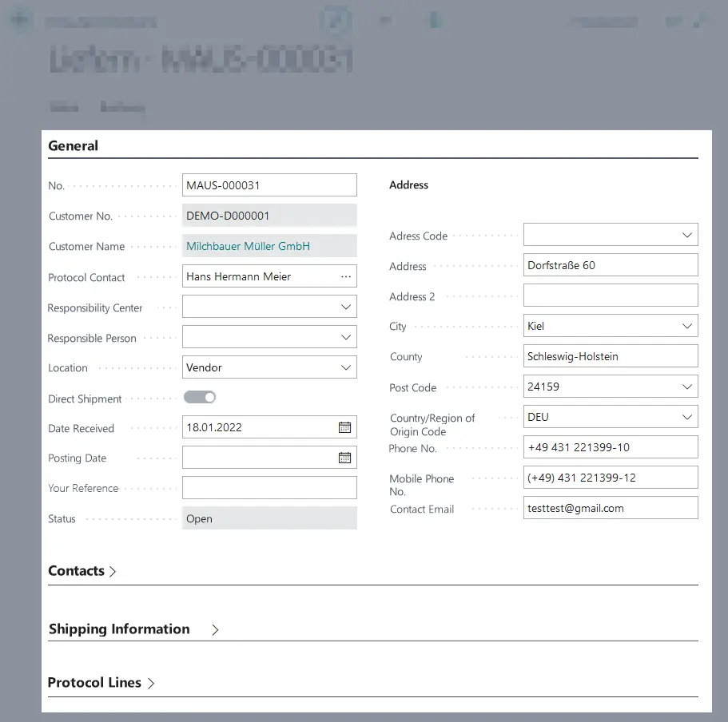Toggle the Direct Shipment switch
This screenshot has height=722, width=728.
199,397
